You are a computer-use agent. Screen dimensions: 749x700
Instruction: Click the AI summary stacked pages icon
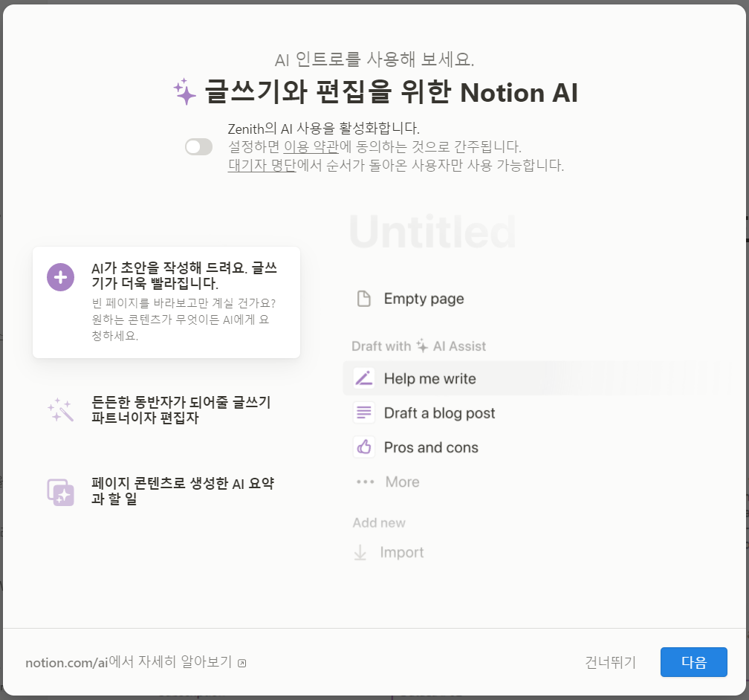61,492
